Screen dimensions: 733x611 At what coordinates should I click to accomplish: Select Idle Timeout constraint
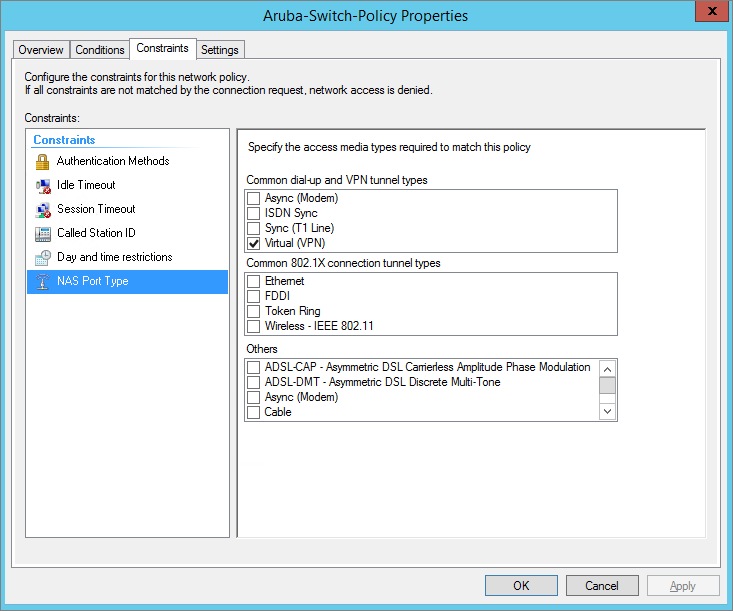coord(127,185)
